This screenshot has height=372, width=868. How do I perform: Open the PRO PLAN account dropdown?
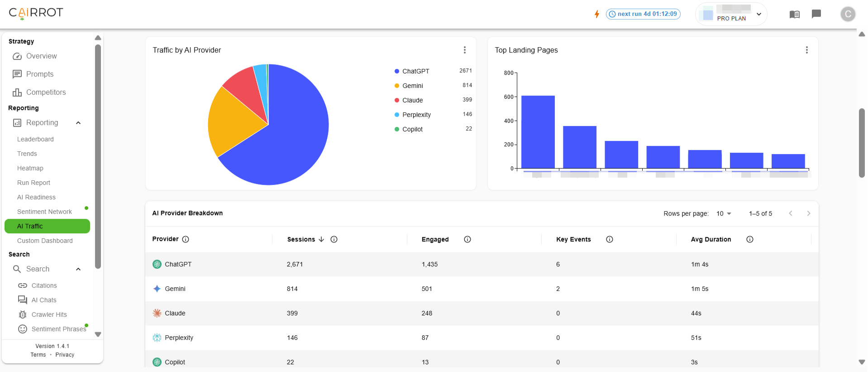tap(731, 14)
